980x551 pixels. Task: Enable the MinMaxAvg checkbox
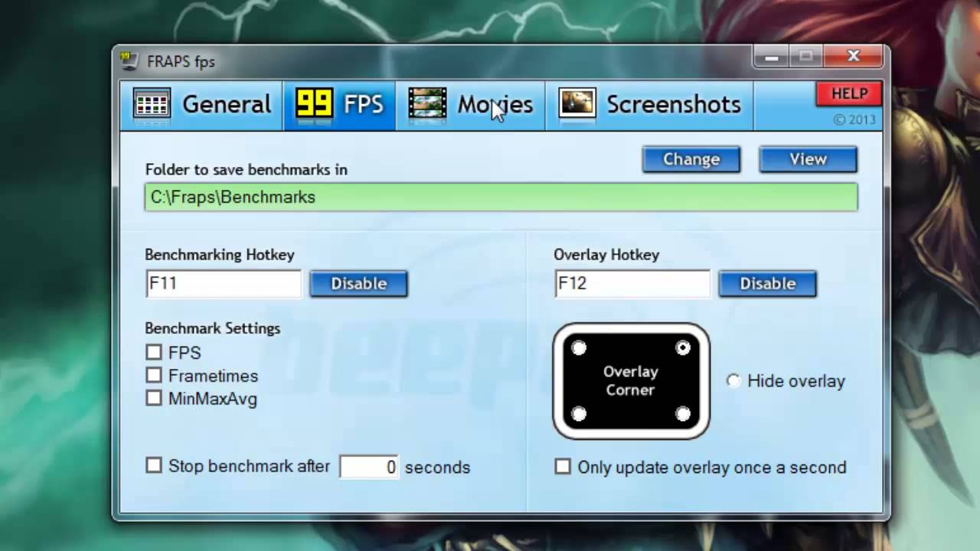click(154, 398)
